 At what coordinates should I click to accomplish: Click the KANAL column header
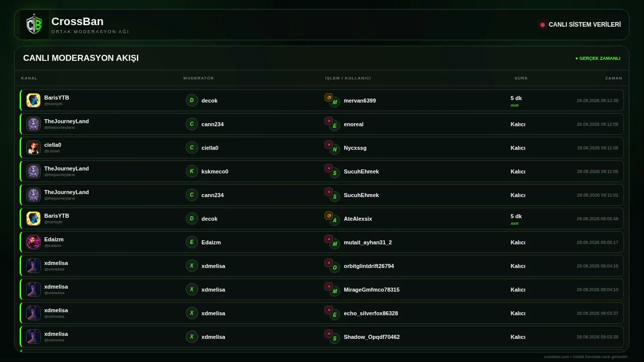click(x=29, y=78)
